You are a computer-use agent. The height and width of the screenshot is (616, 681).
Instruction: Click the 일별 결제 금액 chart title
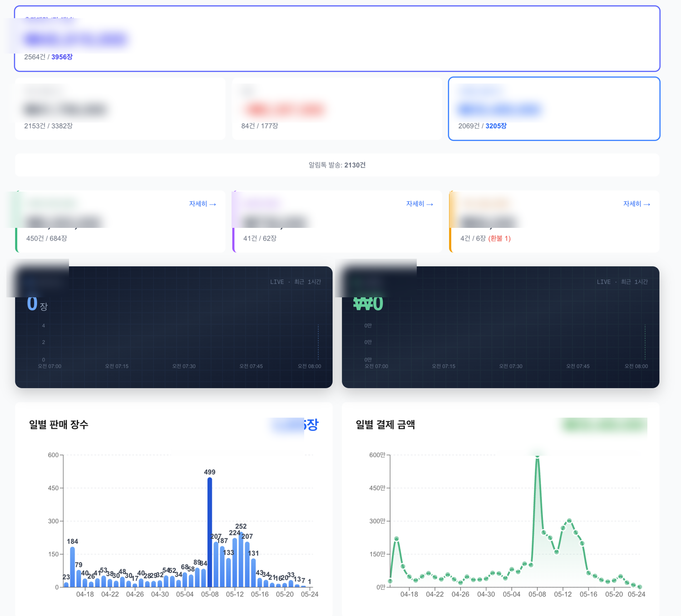tap(385, 424)
